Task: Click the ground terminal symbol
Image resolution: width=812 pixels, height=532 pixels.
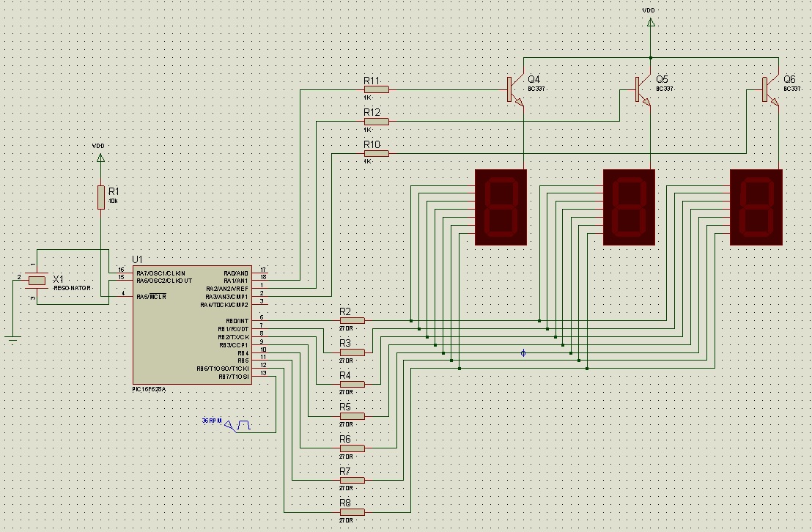Action: pos(12,337)
